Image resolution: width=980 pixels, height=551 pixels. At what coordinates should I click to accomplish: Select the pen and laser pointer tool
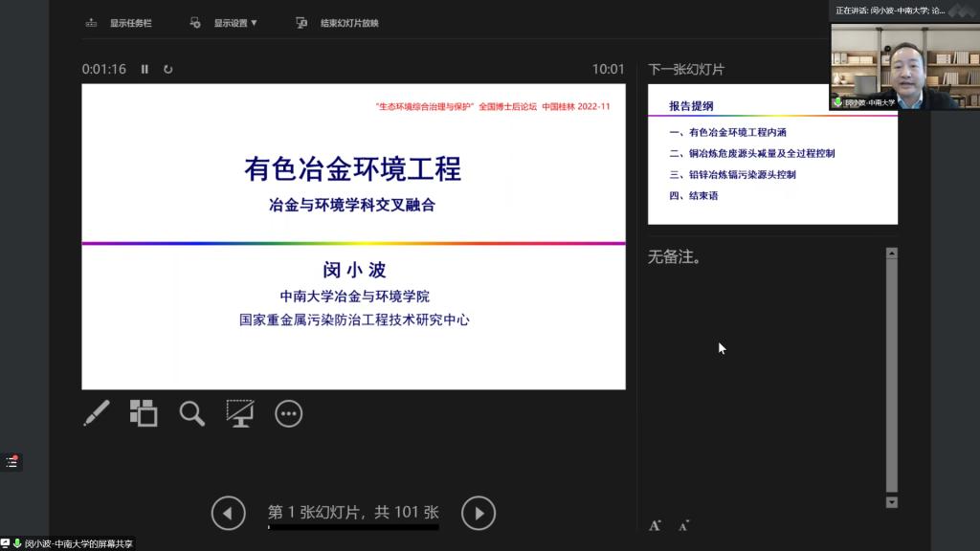97,413
